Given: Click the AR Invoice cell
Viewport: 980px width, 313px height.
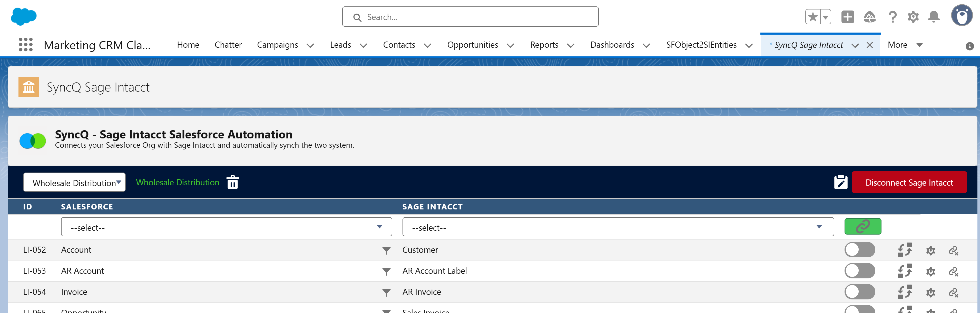Looking at the screenshot, I should click(422, 292).
